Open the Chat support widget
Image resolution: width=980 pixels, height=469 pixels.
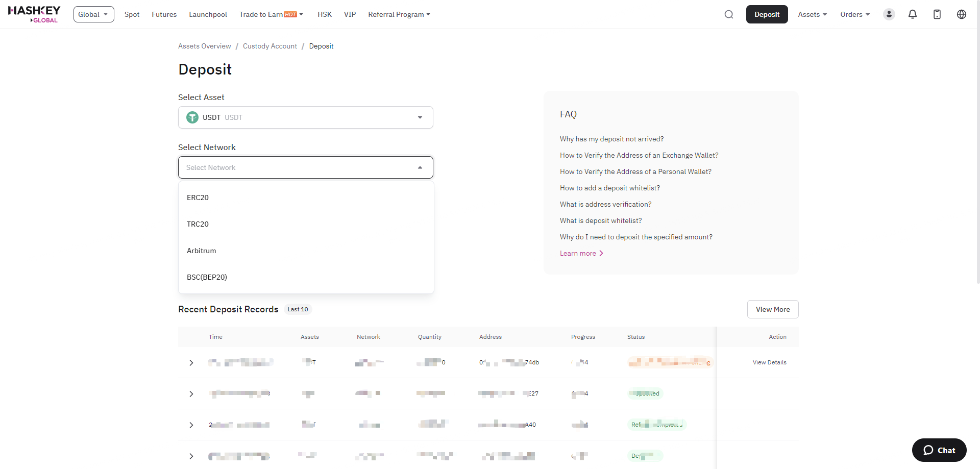tap(939, 450)
